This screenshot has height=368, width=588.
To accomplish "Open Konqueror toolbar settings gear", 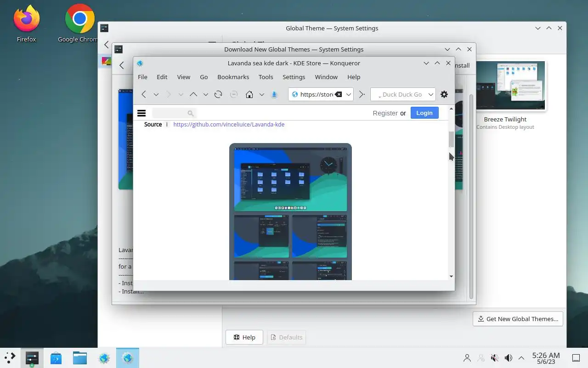I will tap(444, 94).
